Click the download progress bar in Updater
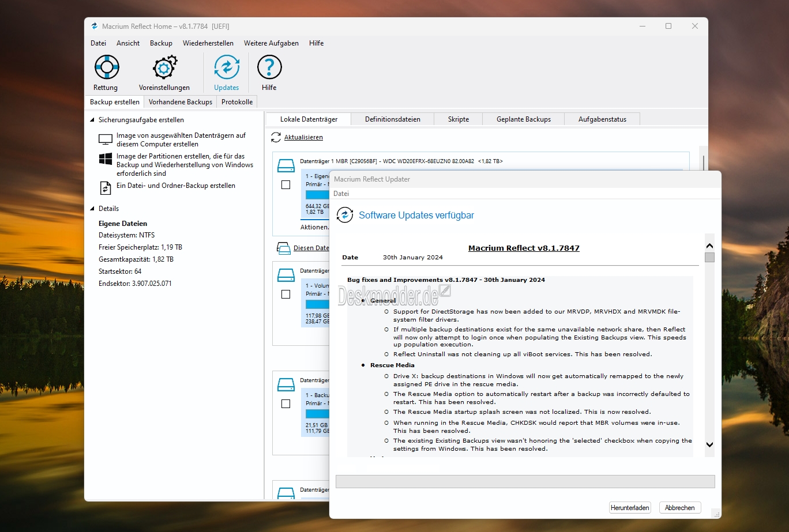789x532 pixels. [525, 482]
